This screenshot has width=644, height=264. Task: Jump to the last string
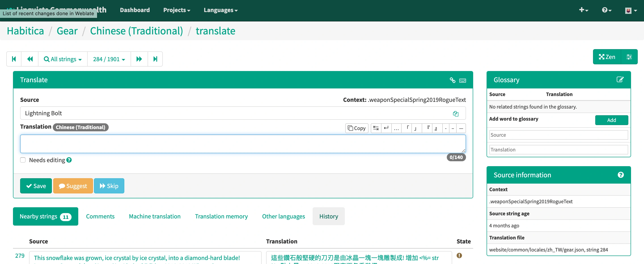[155, 59]
